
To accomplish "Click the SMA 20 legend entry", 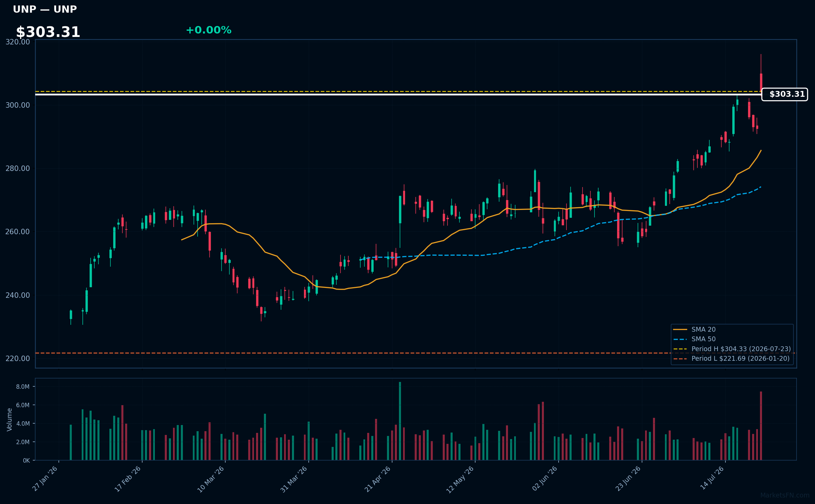I will (x=703, y=329).
